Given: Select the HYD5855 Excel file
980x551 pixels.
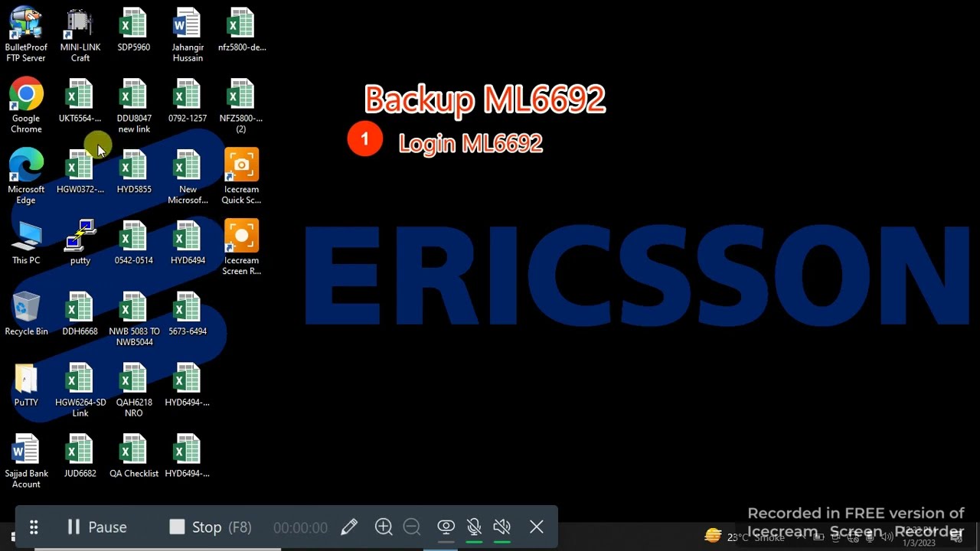Looking at the screenshot, I should [x=134, y=172].
